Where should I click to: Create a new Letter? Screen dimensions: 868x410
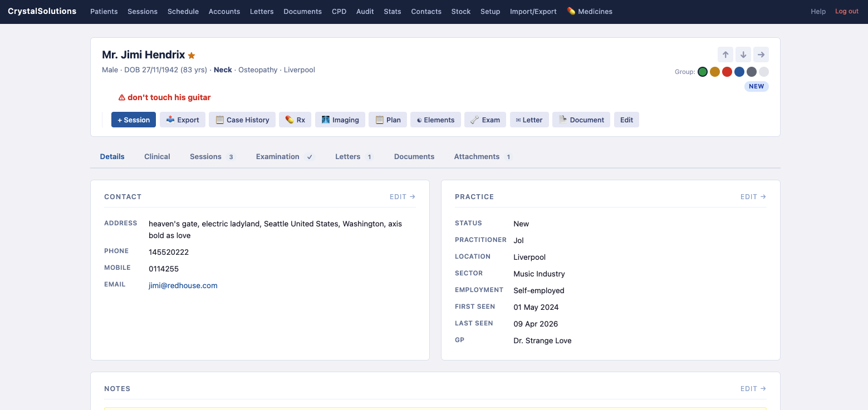529,120
